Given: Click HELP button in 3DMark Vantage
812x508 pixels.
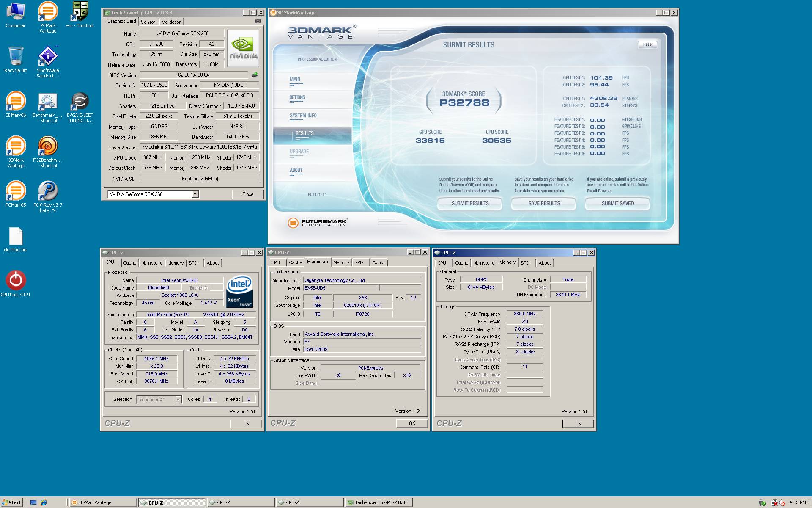Looking at the screenshot, I should coord(647,44).
